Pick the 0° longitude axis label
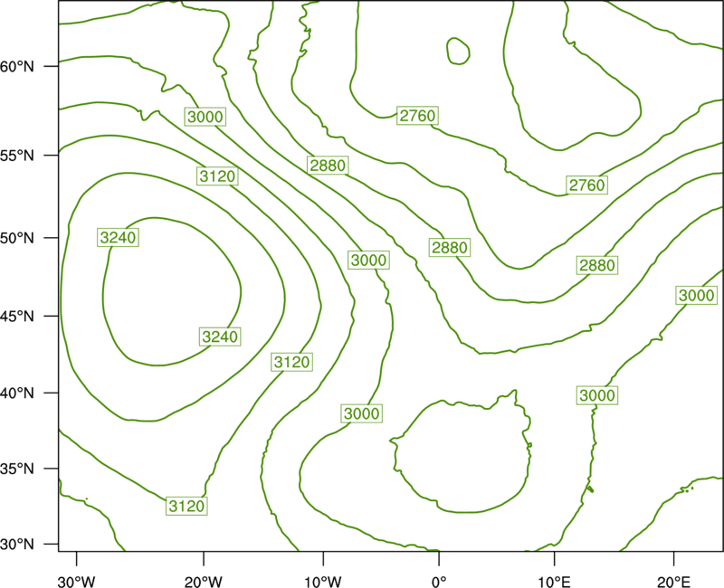This screenshot has height=588, width=724. coord(439,582)
